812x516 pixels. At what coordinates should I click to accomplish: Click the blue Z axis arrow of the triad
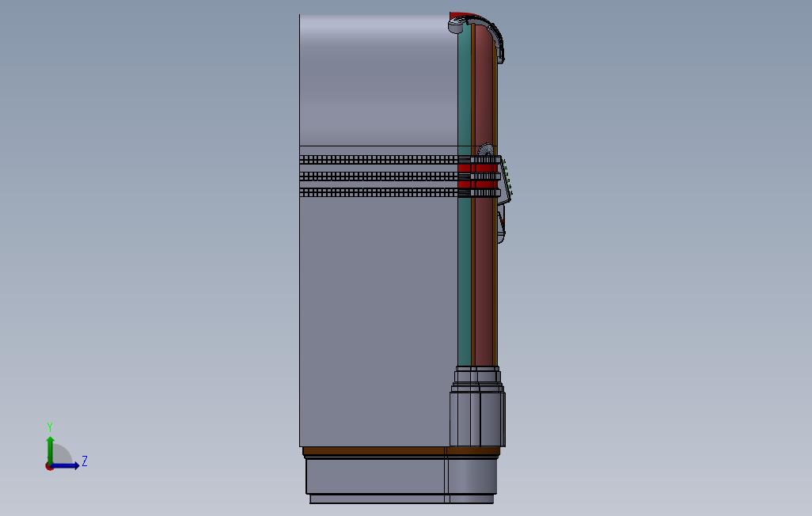(65, 466)
